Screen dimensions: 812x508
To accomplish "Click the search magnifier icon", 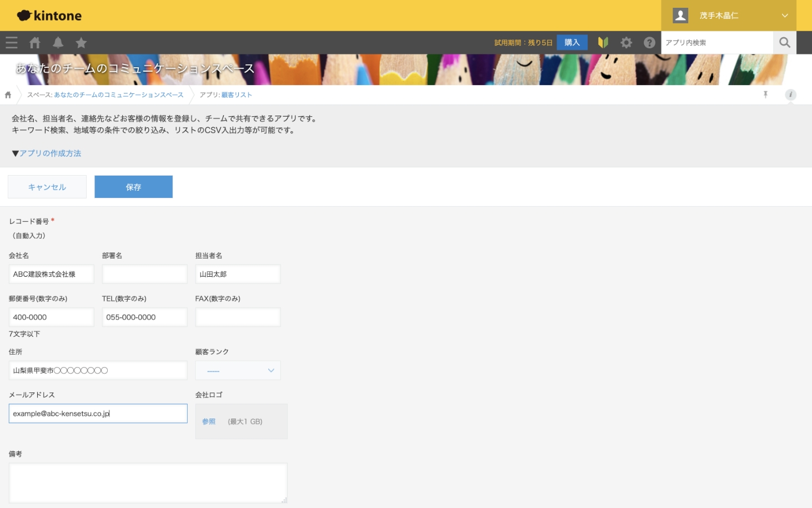I will (784, 43).
